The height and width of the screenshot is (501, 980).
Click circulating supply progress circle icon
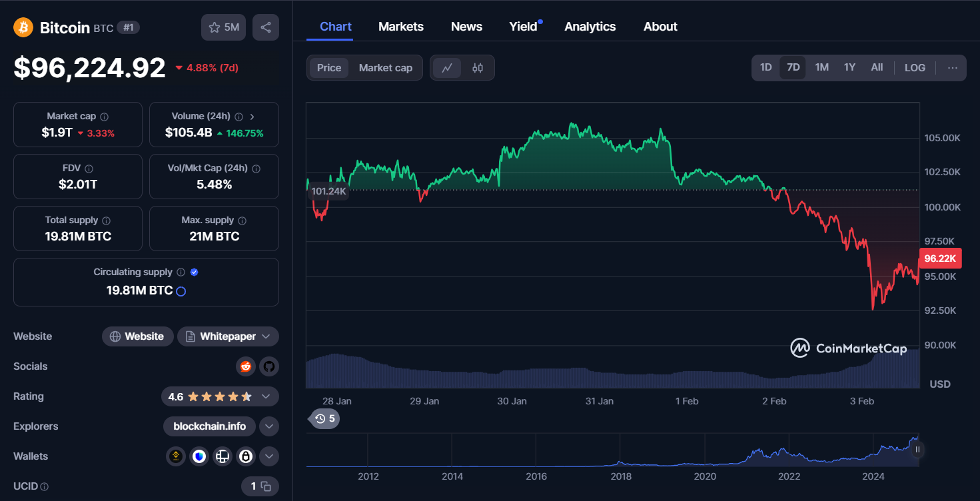click(181, 291)
